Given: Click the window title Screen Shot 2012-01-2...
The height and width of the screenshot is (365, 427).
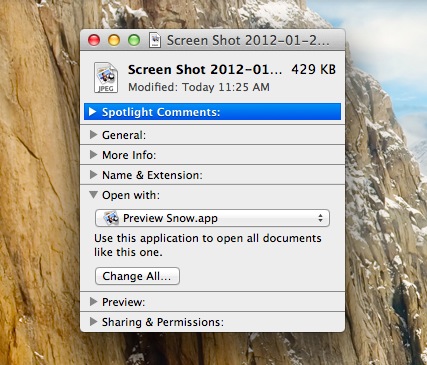Looking at the screenshot, I should coord(248,40).
